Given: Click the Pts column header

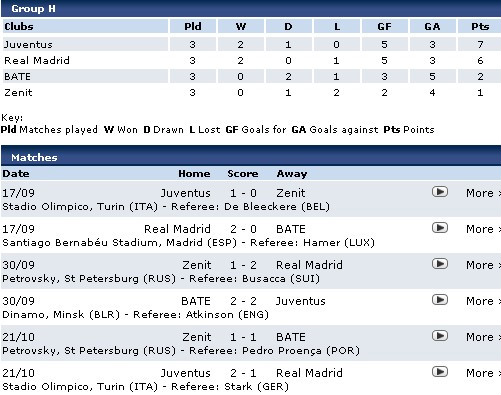Looking at the screenshot, I should tap(480, 27).
